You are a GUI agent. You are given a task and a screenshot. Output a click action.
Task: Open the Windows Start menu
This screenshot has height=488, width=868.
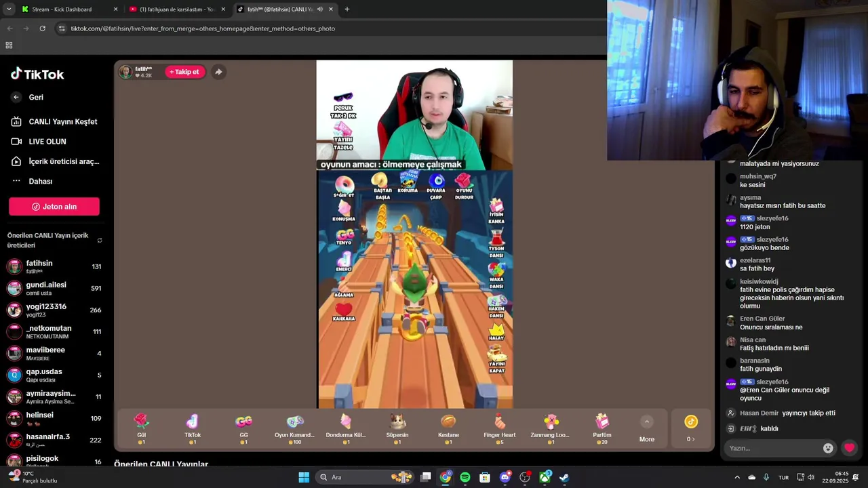pyautogui.click(x=304, y=477)
